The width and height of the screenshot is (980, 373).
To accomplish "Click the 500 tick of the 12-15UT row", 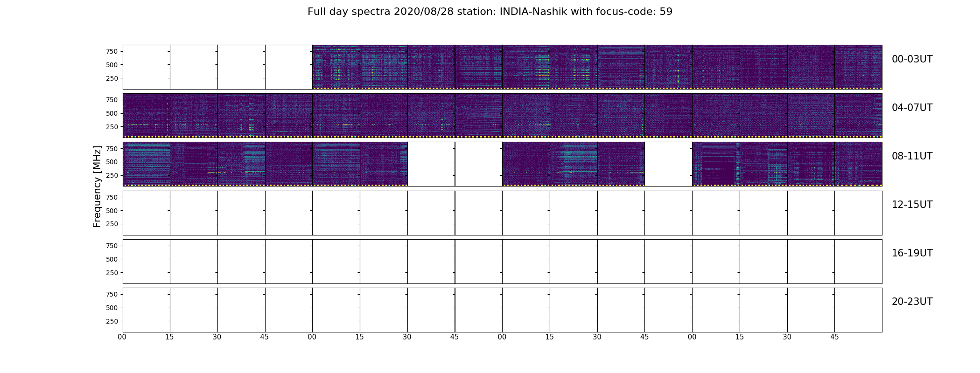I will [112, 211].
